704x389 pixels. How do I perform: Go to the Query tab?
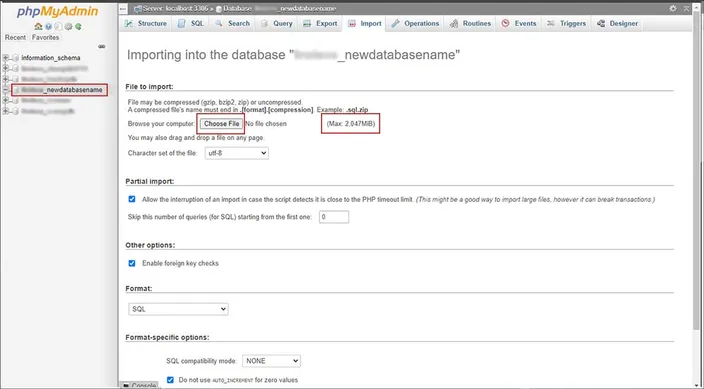click(x=277, y=23)
